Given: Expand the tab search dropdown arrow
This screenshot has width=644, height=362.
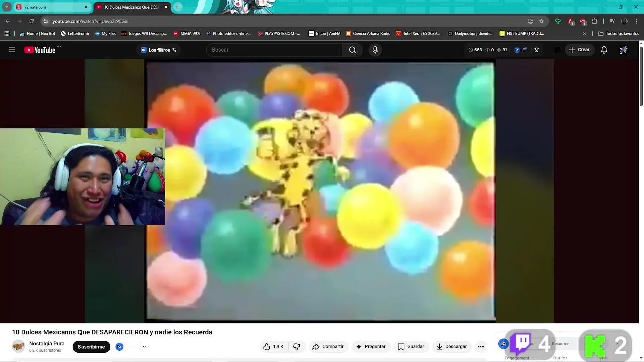Looking at the screenshot, I should [x=7, y=7].
